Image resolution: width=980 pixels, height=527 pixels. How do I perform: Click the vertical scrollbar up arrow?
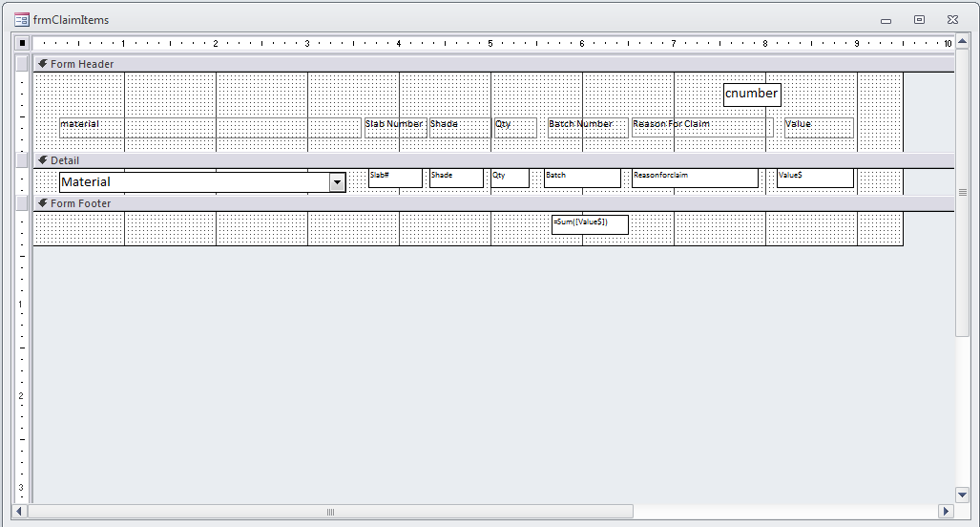[963, 43]
